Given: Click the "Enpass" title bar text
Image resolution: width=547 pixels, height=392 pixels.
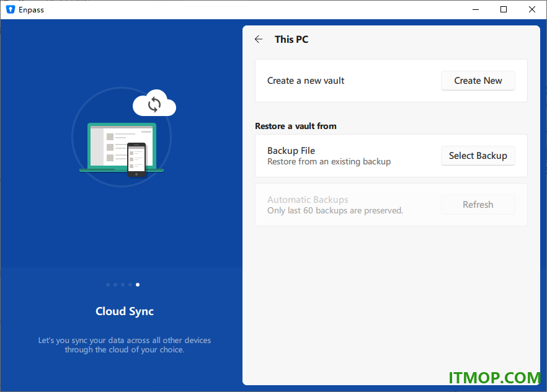Looking at the screenshot, I should pos(31,10).
